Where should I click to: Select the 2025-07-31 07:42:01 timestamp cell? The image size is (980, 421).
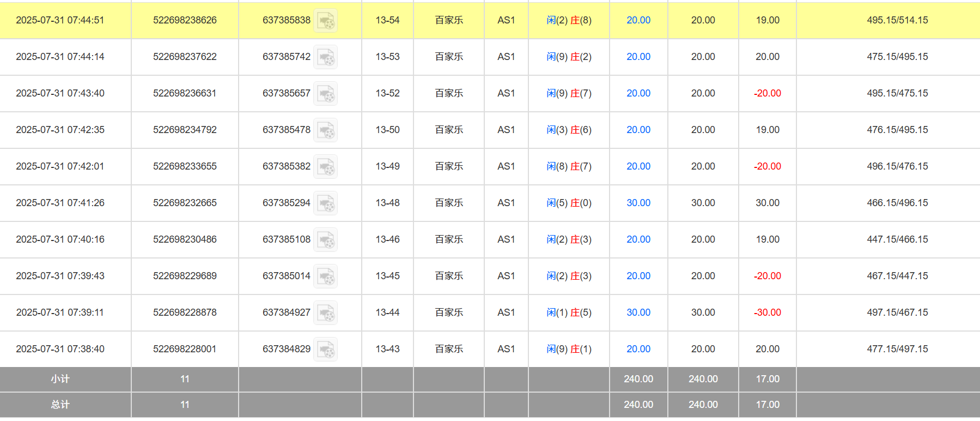click(60, 166)
